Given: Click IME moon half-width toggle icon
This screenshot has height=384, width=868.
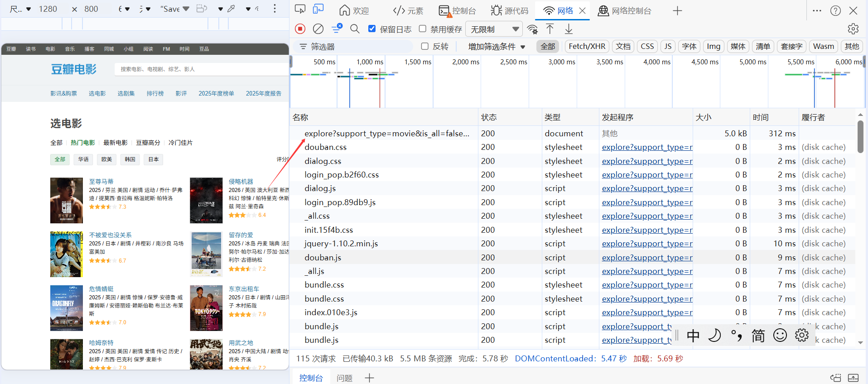Looking at the screenshot, I should [x=714, y=336].
